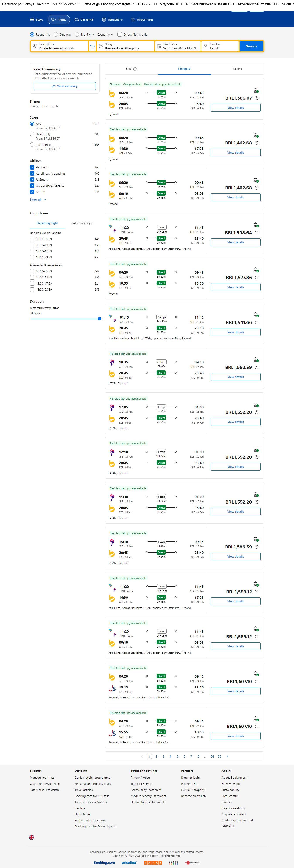Open the Economy cabin class dropdown

click(105, 34)
